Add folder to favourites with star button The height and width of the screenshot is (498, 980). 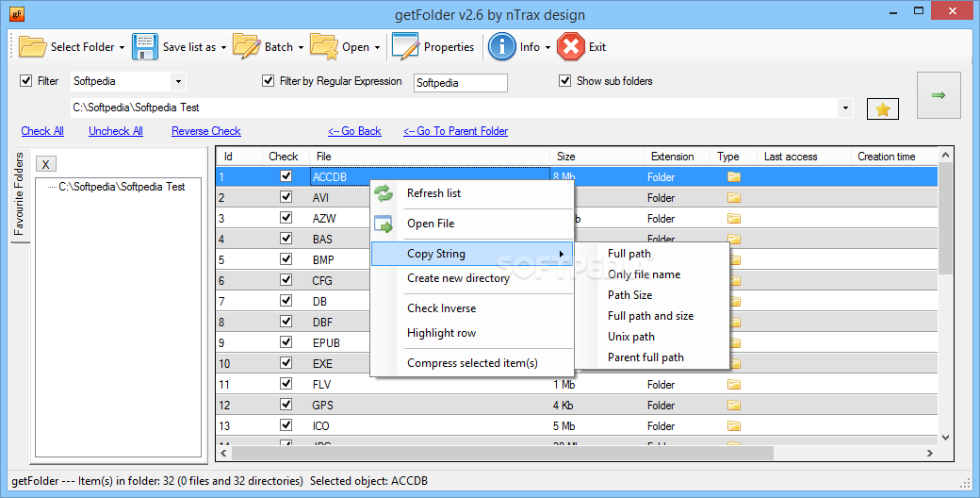pyautogui.click(x=883, y=109)
